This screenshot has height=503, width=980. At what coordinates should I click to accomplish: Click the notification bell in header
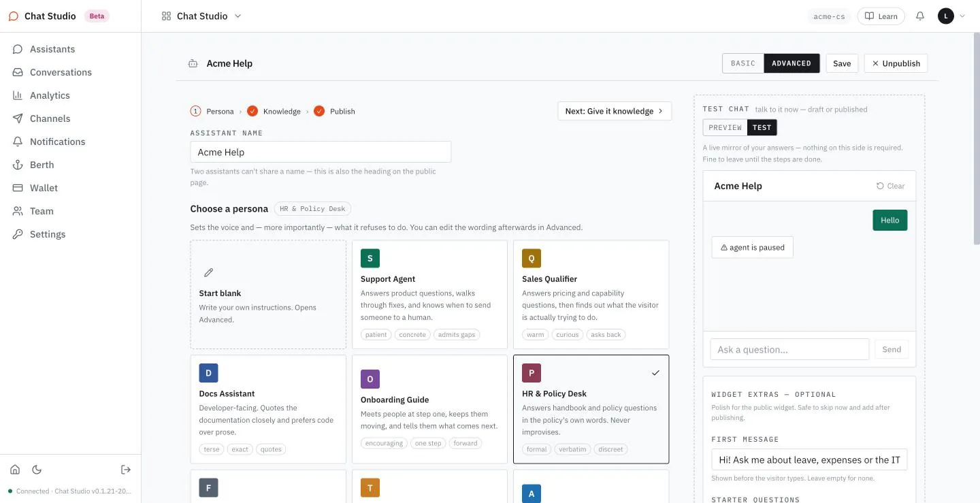(x=920, y=16)
